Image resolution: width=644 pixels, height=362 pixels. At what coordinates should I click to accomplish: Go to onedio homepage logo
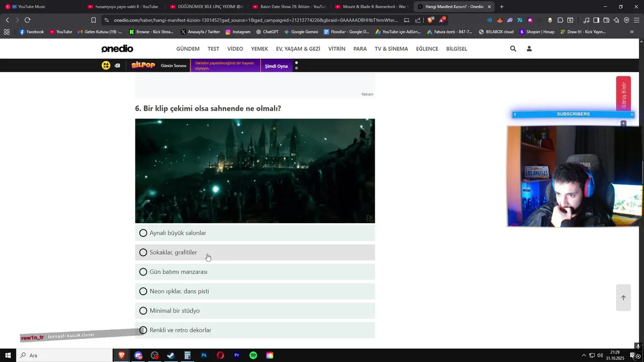tap(117, 49)
